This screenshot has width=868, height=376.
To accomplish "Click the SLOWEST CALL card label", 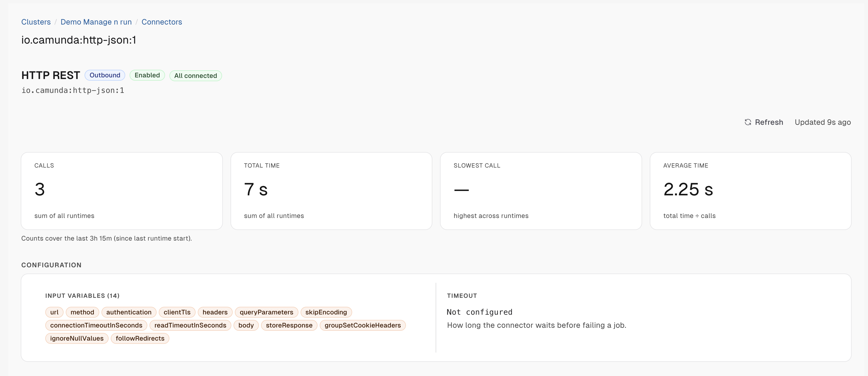I will (x=477, y=165).
